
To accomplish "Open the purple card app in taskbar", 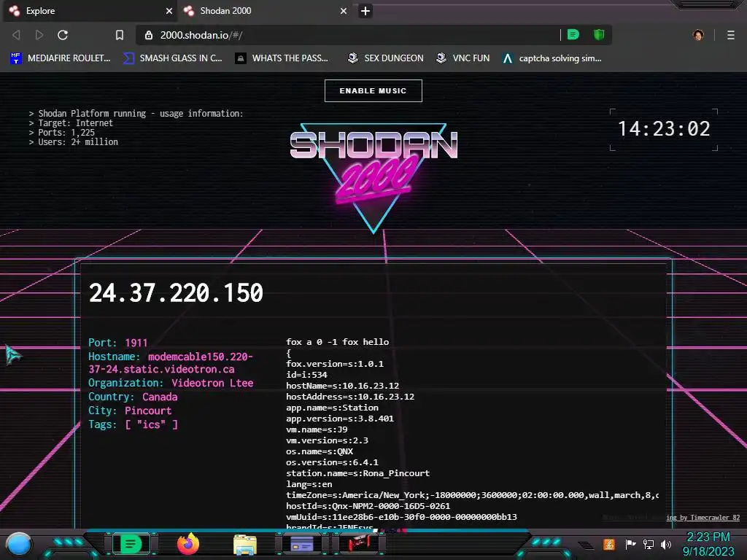I will click(x=301, y=544).
